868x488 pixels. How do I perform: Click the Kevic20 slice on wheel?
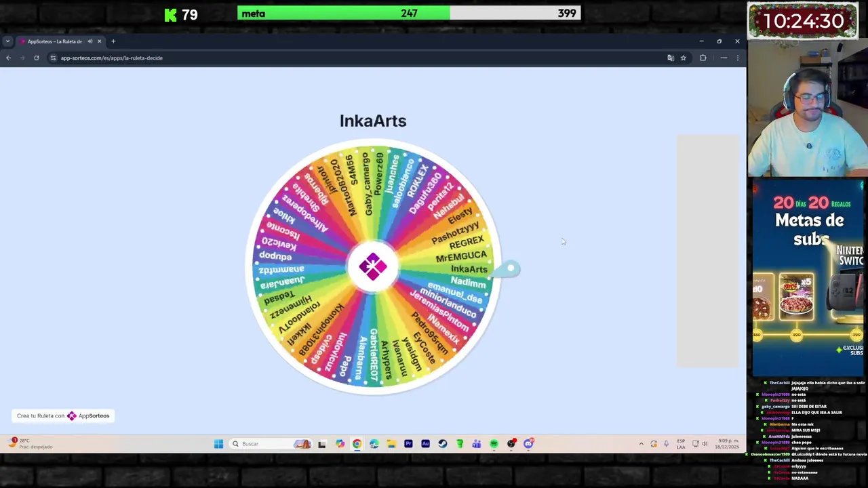[x=279, y=243]
